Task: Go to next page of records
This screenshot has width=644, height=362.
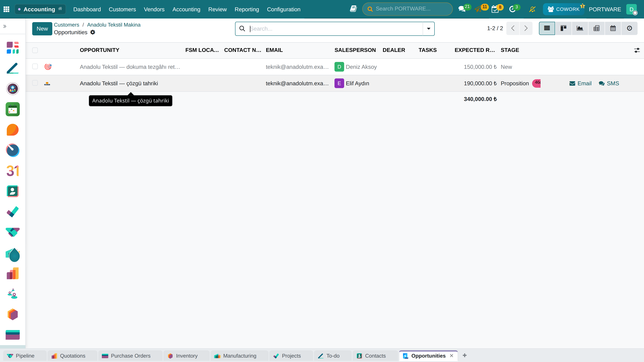Action: pyautogui.click(x=526, y=28)
